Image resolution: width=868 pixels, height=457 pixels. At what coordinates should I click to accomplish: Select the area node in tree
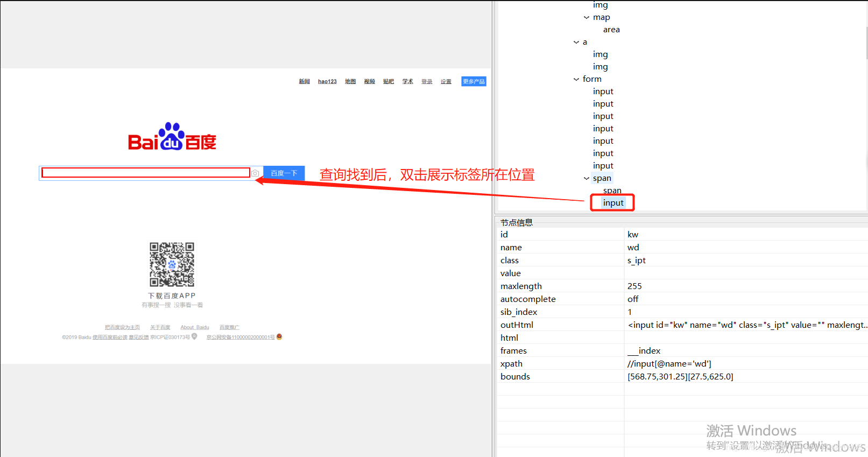(x=611, y=30)
